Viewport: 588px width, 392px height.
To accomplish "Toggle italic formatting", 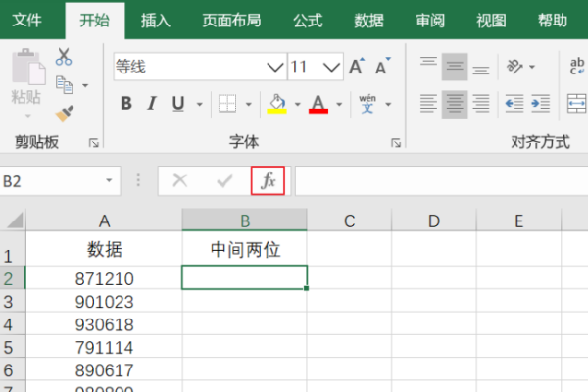I will pyautogui.click(x=152, y=103).
